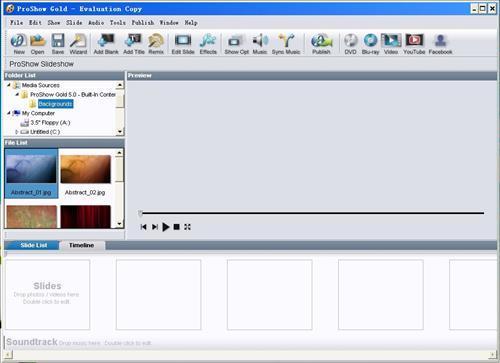Select My Computer in folder list
This screenshot has width=500, height=363.
click(x=38, y=113)
